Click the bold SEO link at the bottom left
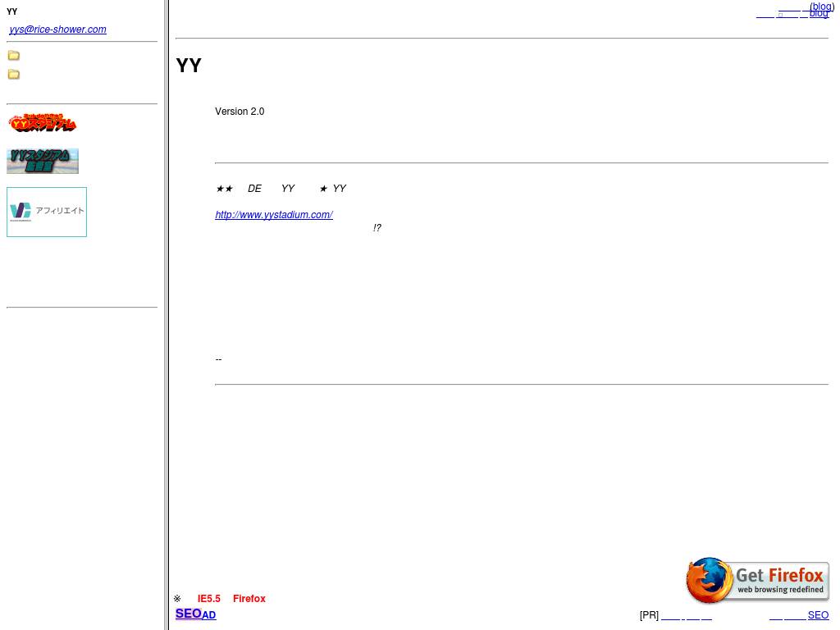 188,614
